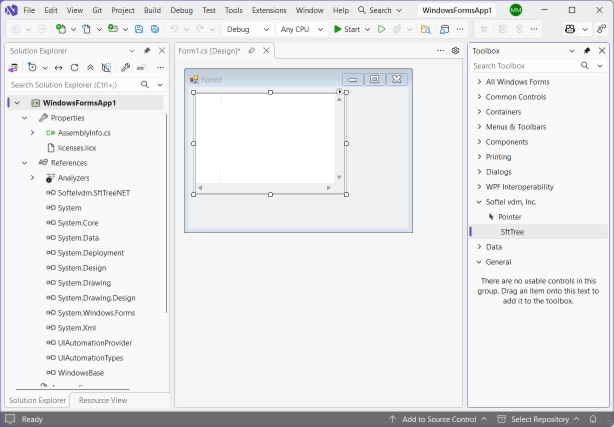Click the Solution Explorer vertical scrollbar

tap(166, 214)
